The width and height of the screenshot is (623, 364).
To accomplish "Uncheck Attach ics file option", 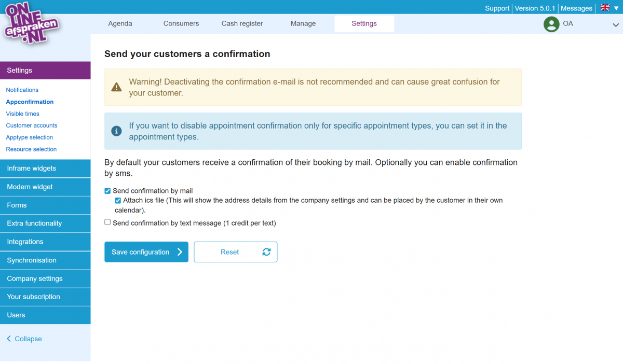I will tap(118, 200).
